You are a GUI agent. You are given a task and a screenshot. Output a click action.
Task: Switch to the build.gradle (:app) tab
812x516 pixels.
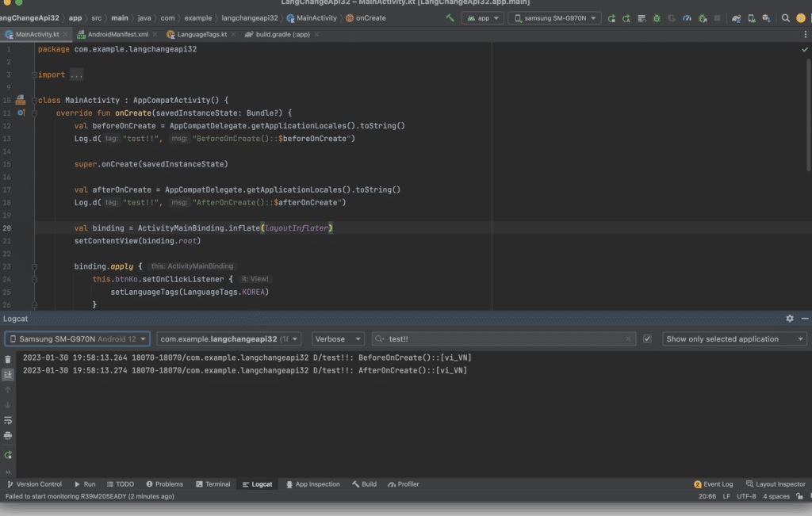[282, 34]
